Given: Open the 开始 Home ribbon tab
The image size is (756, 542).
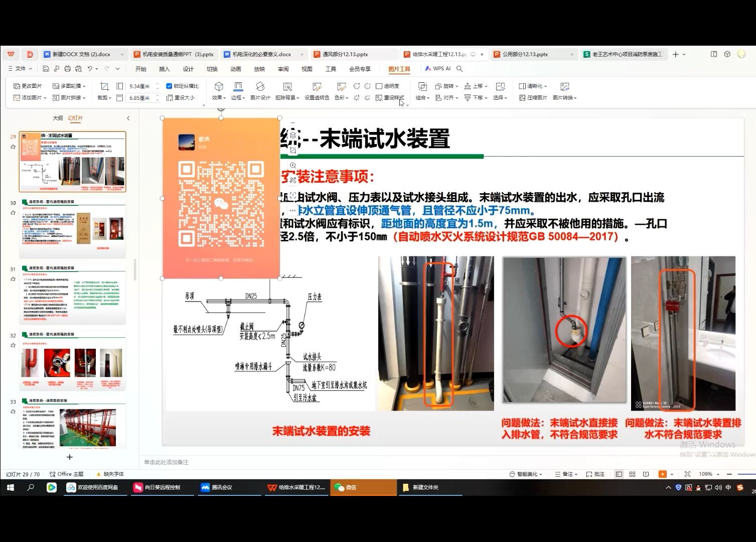Looking at the screenshot, I should pyautogui.click(x=140, y=69).
